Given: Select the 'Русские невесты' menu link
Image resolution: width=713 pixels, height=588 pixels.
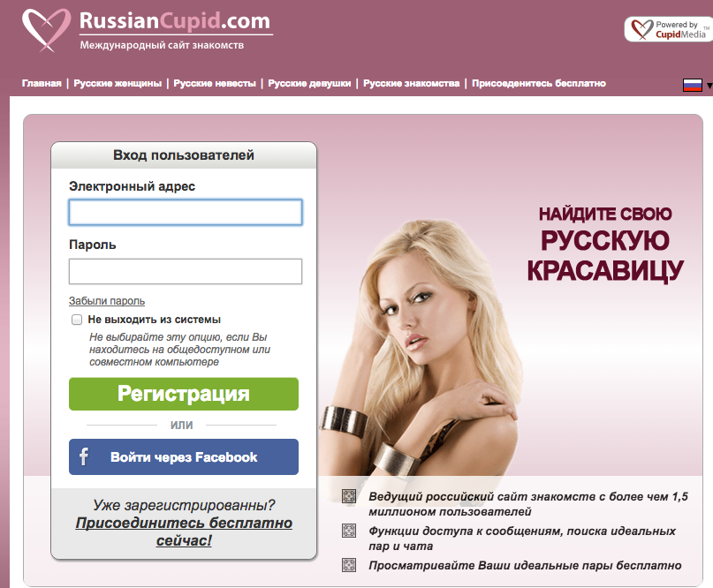Looking at the screenshot, I should (215, 83).
